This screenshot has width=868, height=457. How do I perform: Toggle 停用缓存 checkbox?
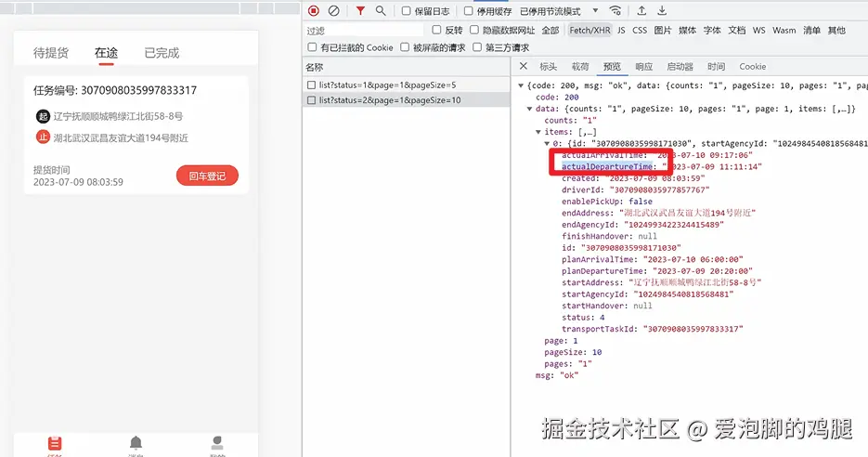[468, 11]
